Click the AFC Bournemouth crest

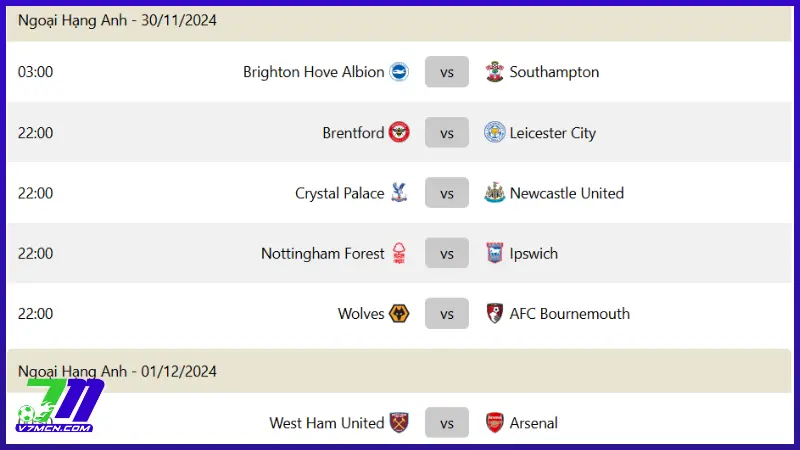pos(494,314)
